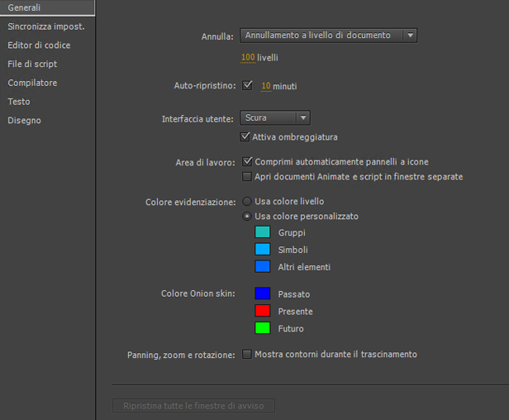Open Editor di codice preferences
This screenshot has height=420, width=509.
(x=39, y=45)
